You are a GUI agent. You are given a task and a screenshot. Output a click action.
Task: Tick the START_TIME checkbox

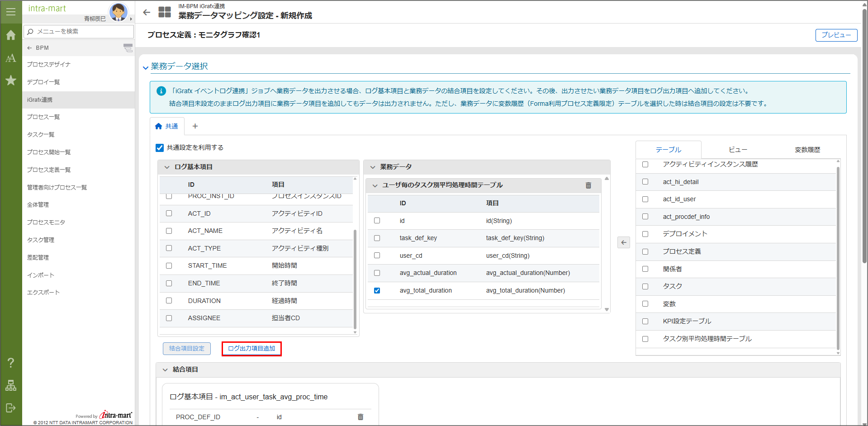[169, 266]
